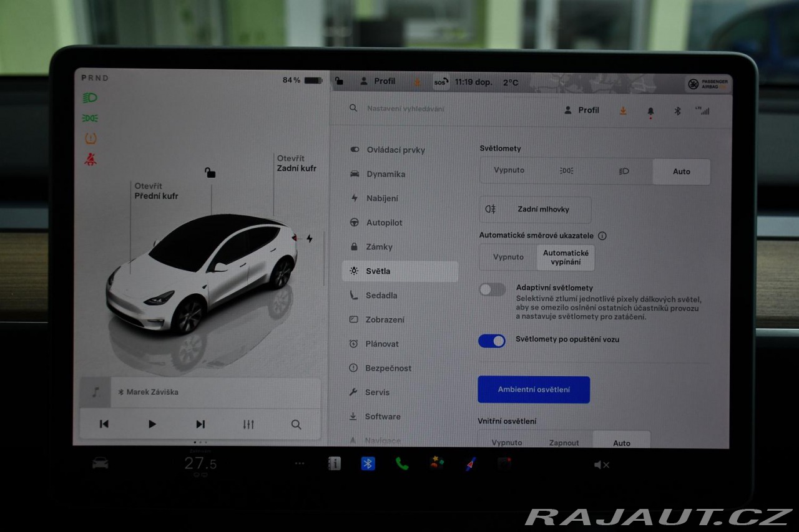
Task: Open the audio equalizer settings icon
Action: [x=248, y=425]
